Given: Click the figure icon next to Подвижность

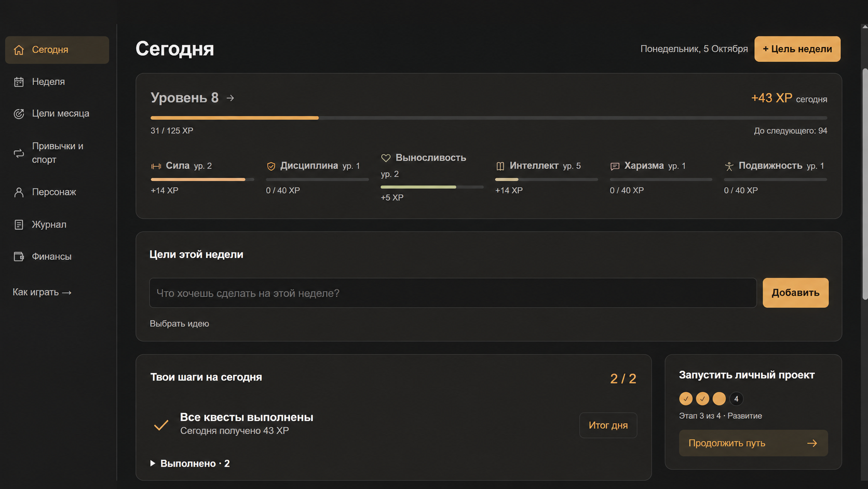Looking at the screenshot, I should pos(729,166).
